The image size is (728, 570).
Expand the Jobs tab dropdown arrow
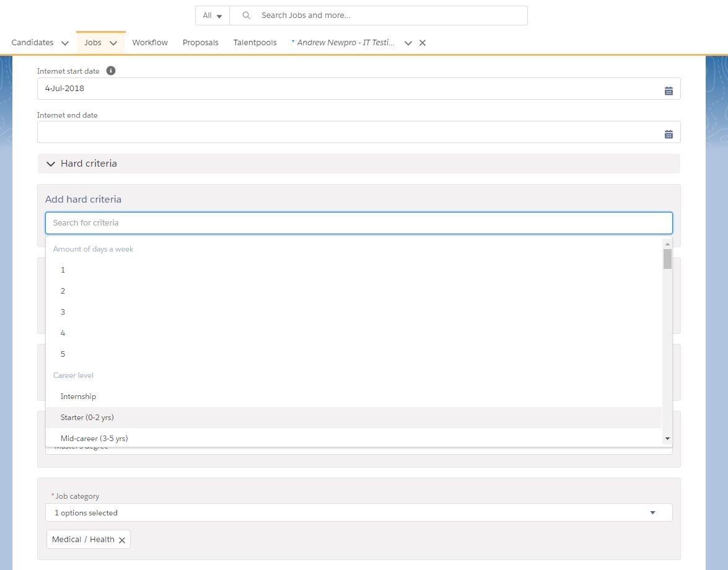(x=113, y=43)
